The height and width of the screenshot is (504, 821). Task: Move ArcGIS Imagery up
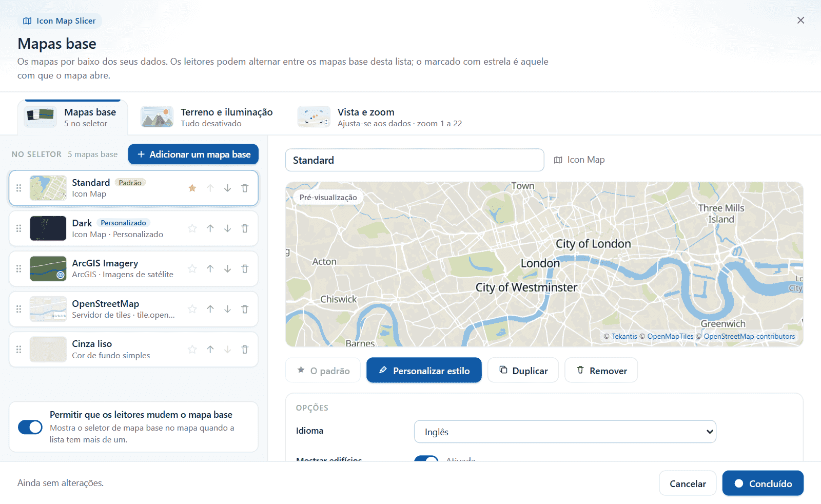coord(210,268)
